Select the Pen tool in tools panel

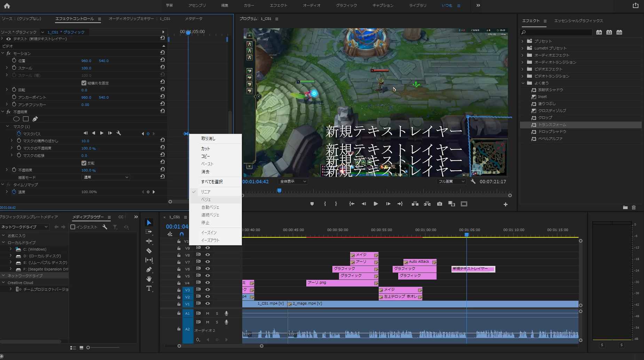click(149, 269)
